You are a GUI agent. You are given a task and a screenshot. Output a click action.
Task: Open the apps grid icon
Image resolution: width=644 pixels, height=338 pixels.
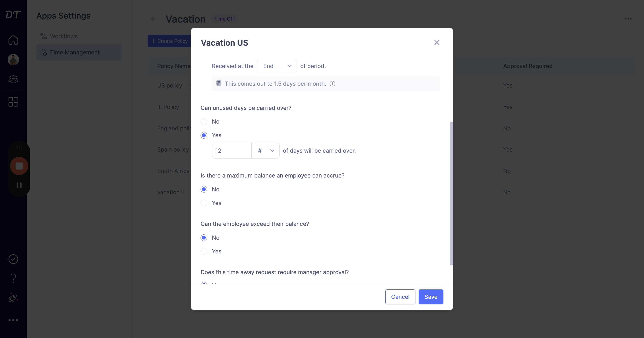[x=13, y=102]
